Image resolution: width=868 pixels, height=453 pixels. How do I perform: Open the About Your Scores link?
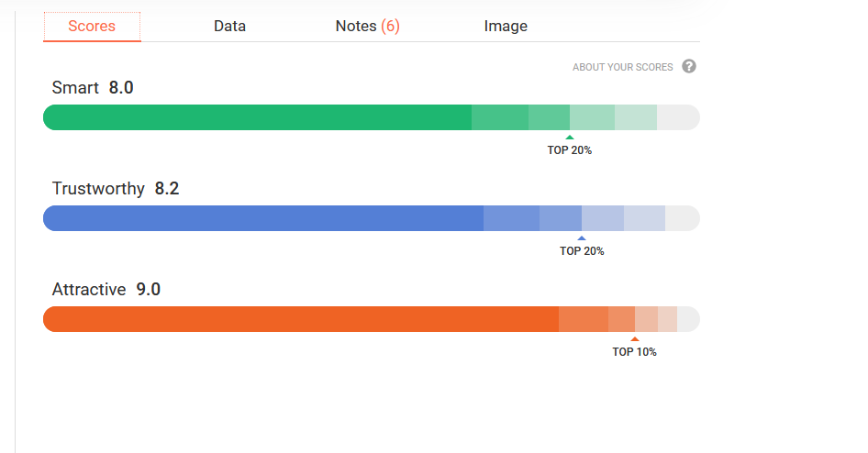point(623,67)
